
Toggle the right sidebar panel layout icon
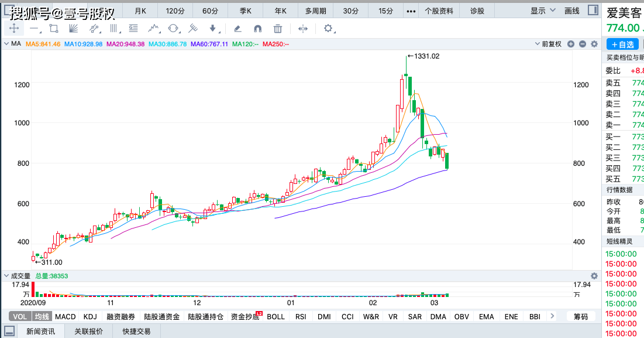point(593,11)
